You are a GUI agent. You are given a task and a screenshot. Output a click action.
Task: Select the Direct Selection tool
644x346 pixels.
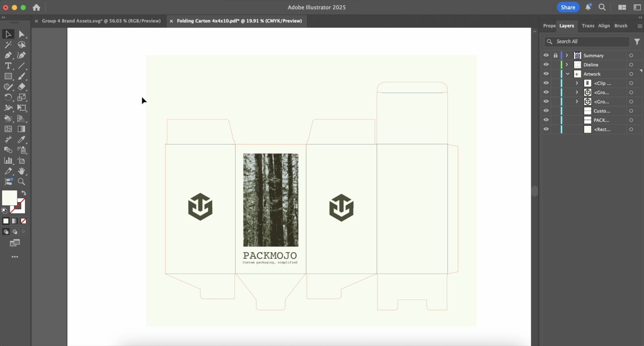click(x=22, y=34)
